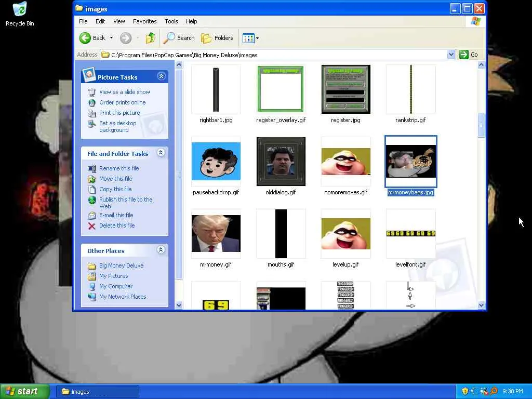Select the levelup.gif thumbnail
Screen dimensions: 532x399
[345, 234]
